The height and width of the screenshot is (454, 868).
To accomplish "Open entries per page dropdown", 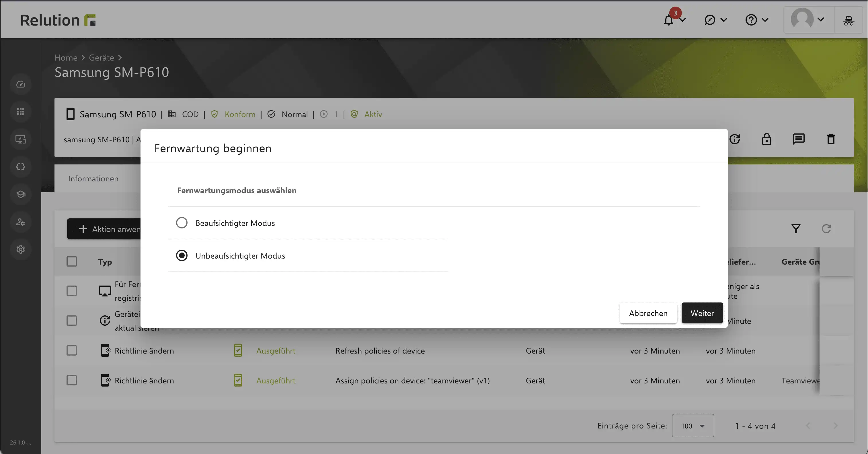I will pyautogui.click(x=693, y=426).
